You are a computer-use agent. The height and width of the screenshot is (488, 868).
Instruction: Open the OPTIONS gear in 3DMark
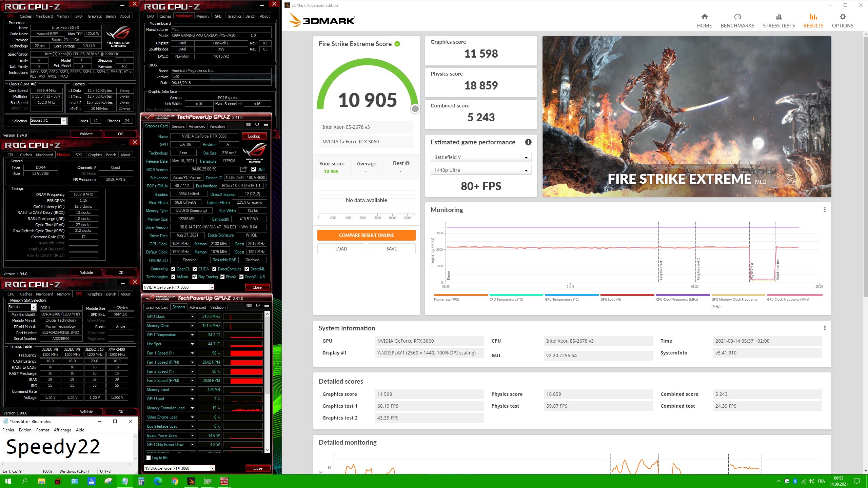pos(843,21)
